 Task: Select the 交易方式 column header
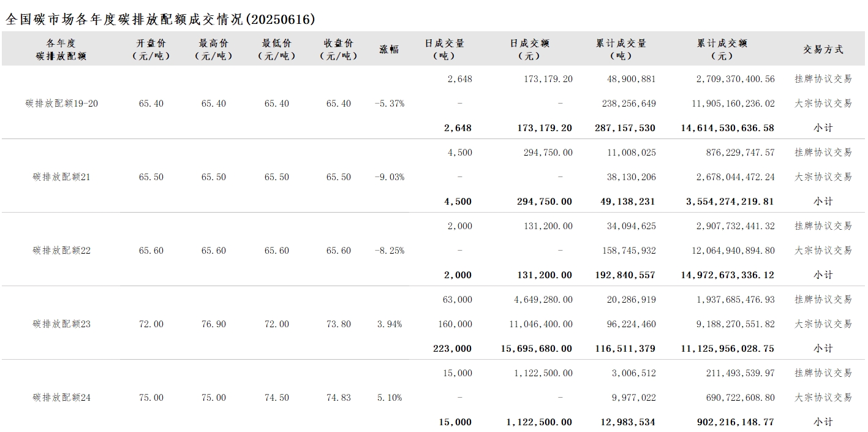[823, 50]
